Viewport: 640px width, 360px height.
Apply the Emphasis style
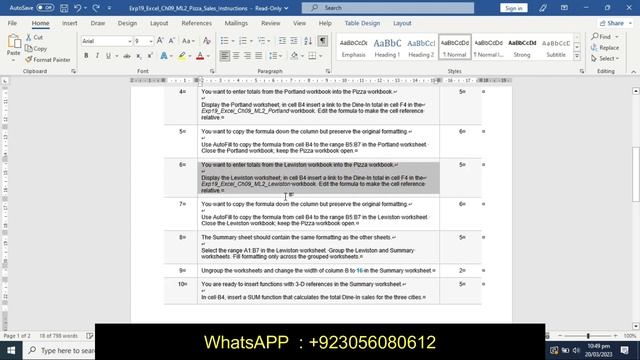click(353, 47)
